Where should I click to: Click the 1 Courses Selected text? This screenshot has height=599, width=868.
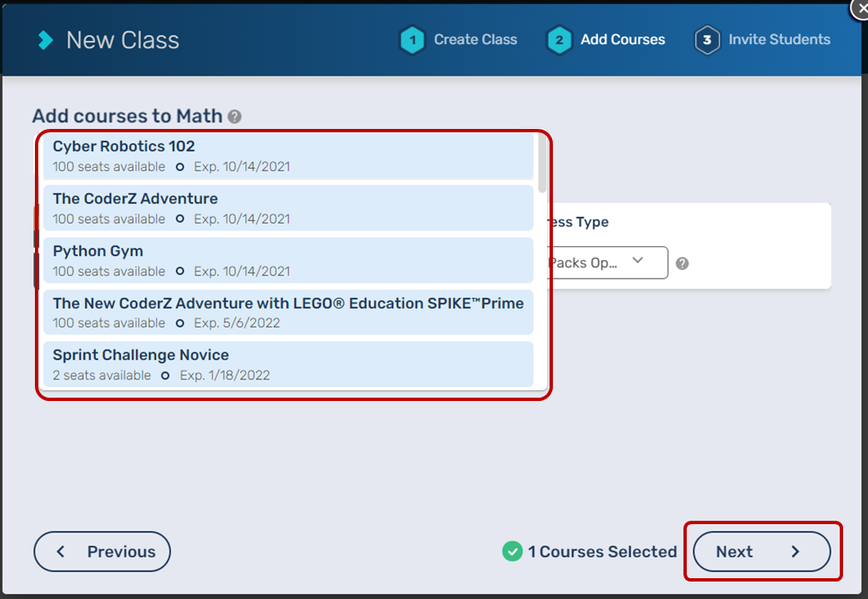(x=602, y=552)
